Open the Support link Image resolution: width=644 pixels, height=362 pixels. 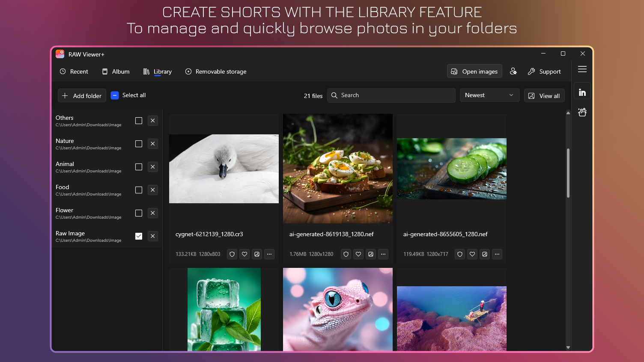pyautogui.click(x=544, y=71)
